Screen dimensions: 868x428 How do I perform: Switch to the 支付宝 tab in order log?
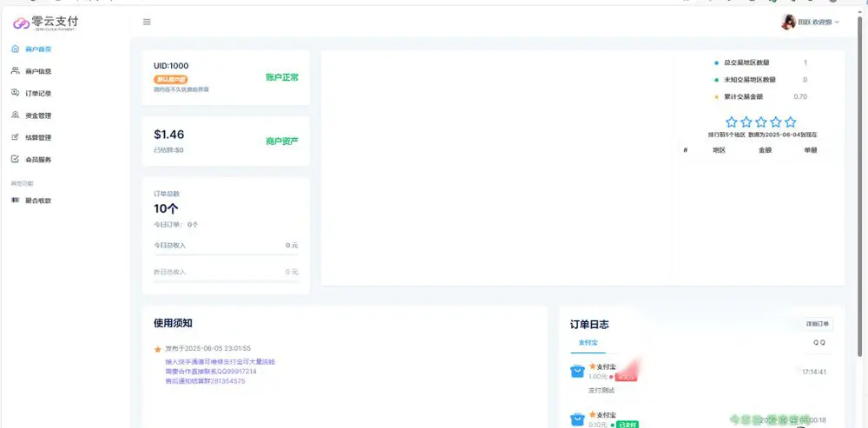[x=588, y=343]
